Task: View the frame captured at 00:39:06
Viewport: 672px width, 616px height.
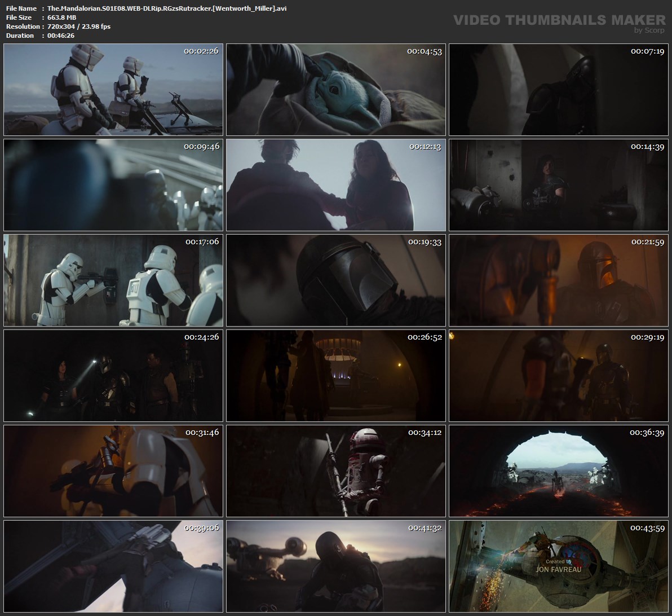Action: (113, 566)
